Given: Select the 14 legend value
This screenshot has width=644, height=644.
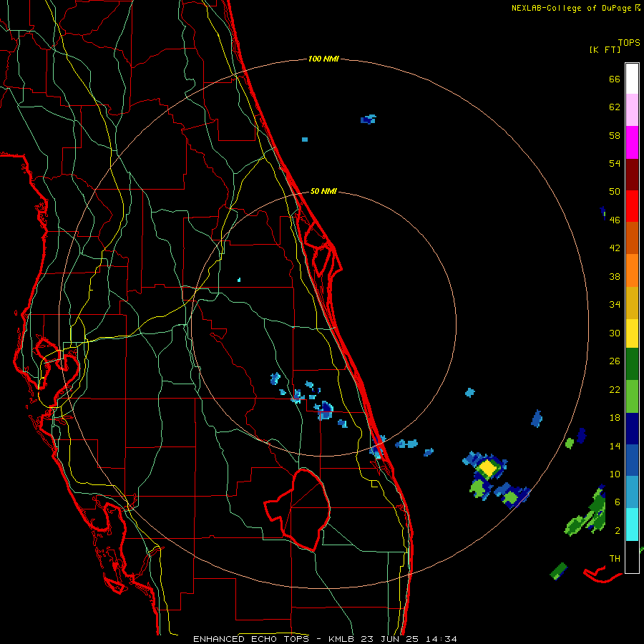Looking at the screenshot, I should pos(615,446).
